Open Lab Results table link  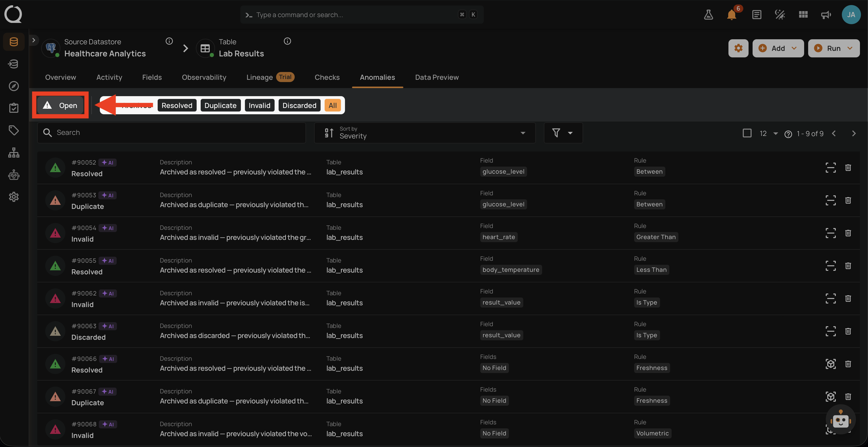pyautogui.click(x=241, y=54)
